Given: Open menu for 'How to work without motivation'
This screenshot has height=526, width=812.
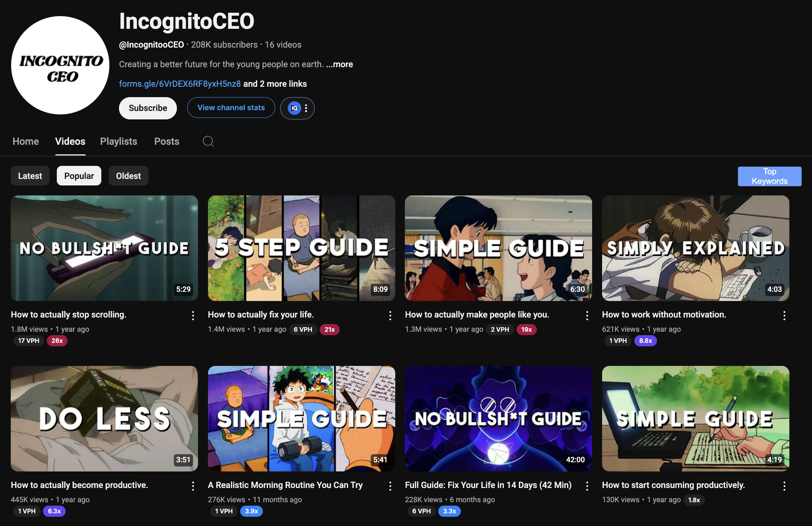Looking at the screenshot, I should coord(784,316).
